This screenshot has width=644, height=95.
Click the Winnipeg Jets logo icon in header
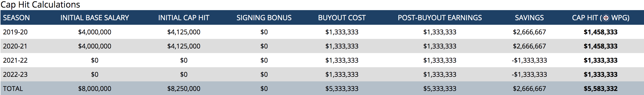click(606, 18)
